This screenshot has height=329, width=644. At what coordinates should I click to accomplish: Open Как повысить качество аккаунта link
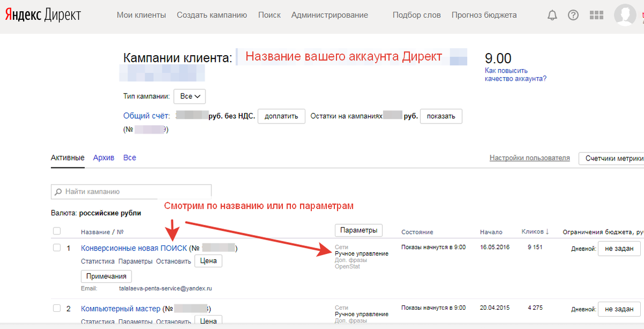(515, 75)
